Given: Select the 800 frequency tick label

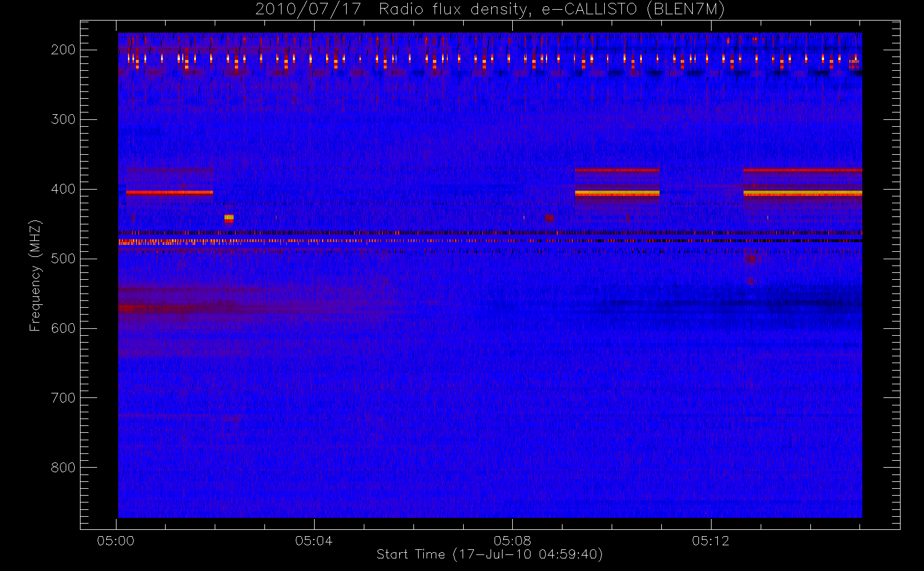Looking at the screenshot, I should coord(63,468).
